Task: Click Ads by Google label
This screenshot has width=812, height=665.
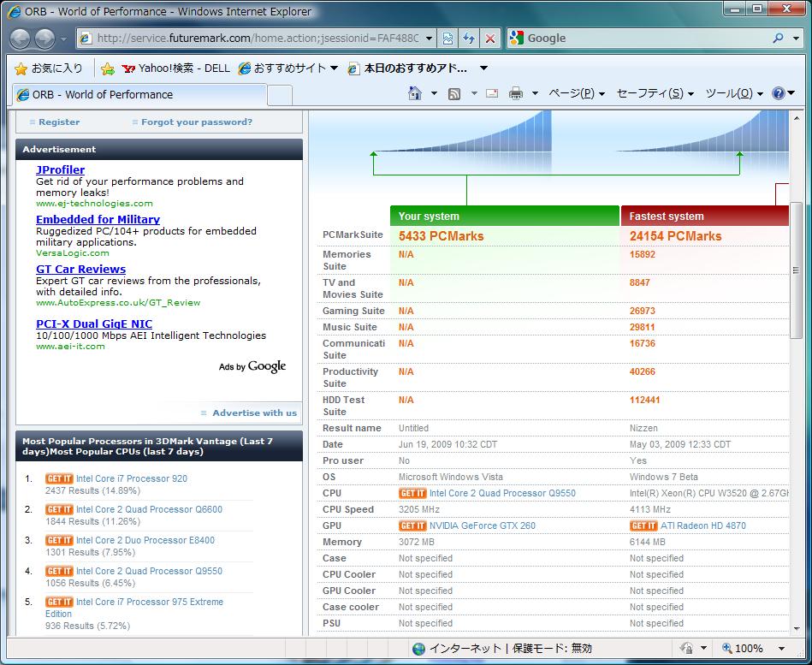Action: pos(252,366)
